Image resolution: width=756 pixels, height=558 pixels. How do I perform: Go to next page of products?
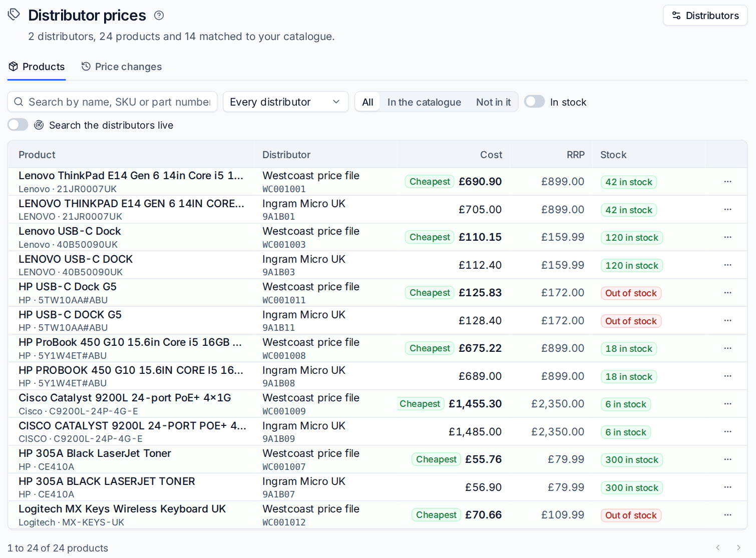(x=738, y=547)
